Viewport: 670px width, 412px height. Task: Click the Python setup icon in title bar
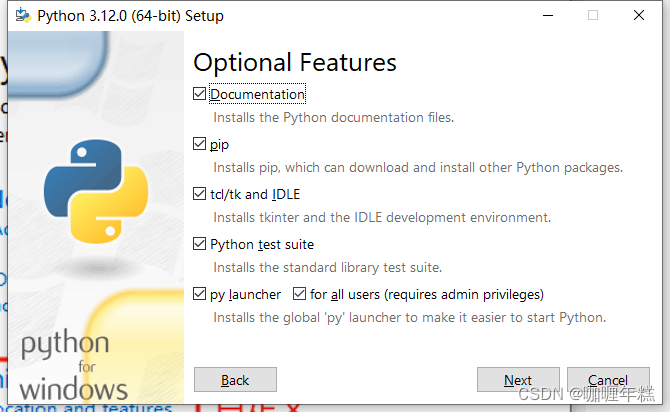coord(23,15)
